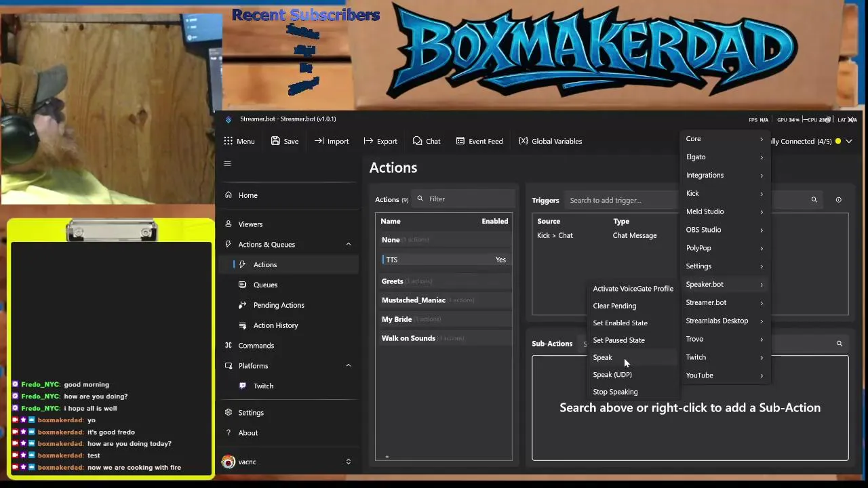The width and height of the screenshot is (868, 488).
Task: Sort actions by Name column header
Action: 391,221
